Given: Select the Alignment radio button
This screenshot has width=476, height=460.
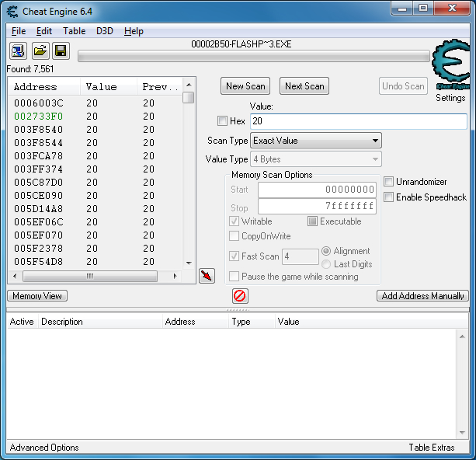Looking at the screenshot, I should [x=326, y=251].
